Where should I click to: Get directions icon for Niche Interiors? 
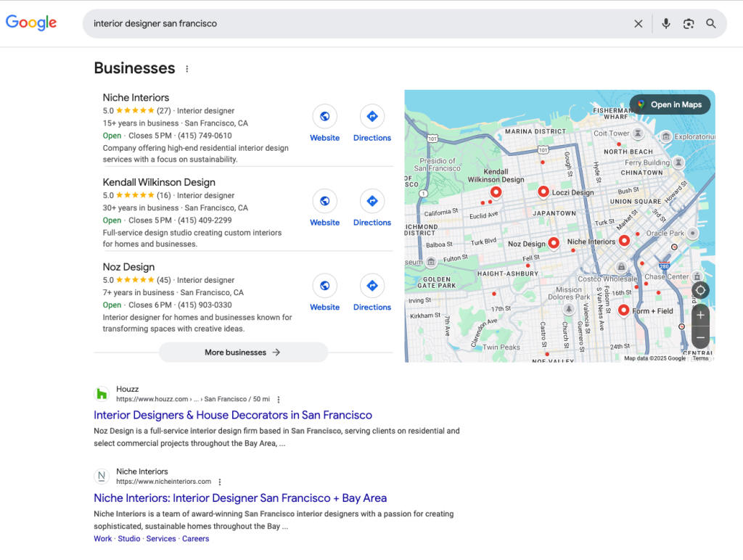[372, 116]
